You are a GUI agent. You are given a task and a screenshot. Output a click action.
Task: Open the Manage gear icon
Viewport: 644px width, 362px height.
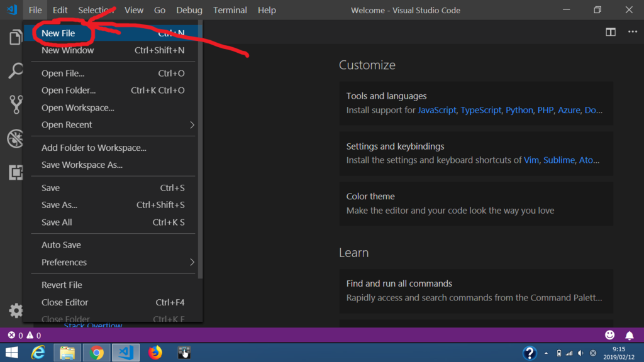point(16,310)
